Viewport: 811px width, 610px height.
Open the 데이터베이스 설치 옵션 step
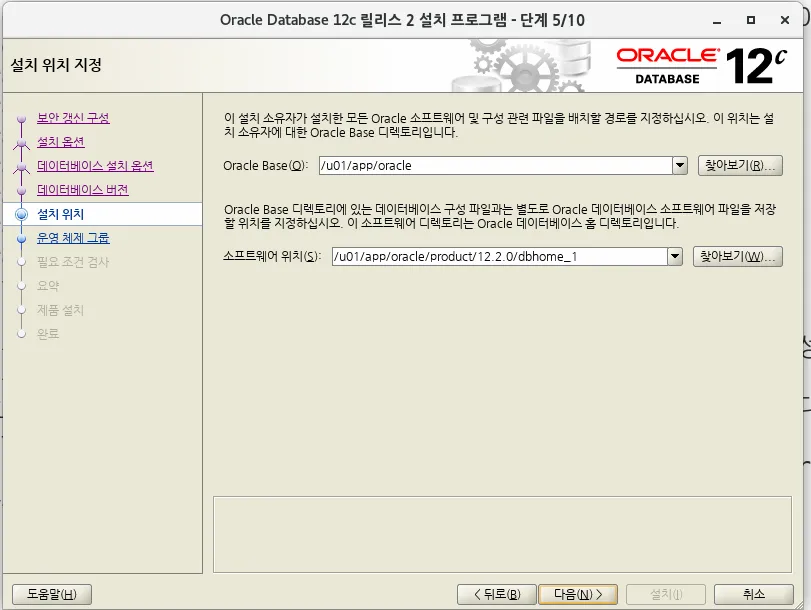click(95, 166)
